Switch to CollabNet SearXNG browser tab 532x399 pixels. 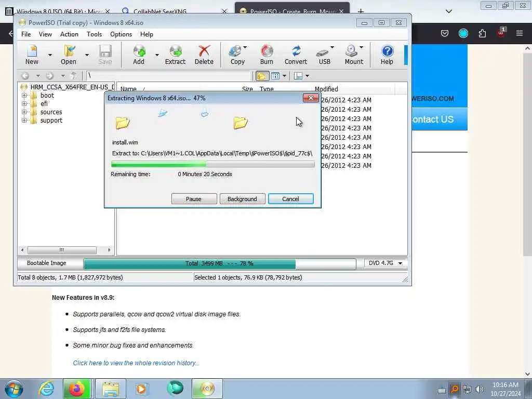click(175, 11)
